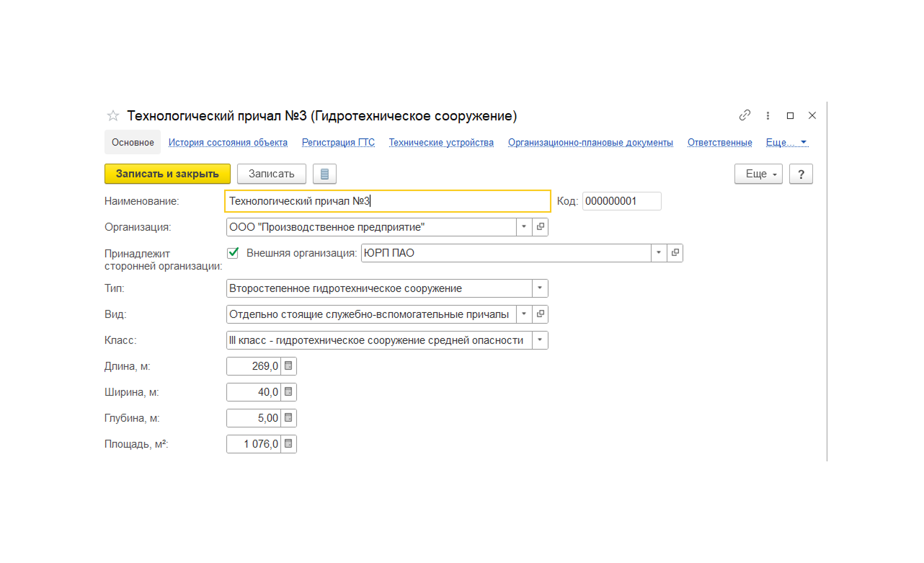
Task: Click the ЮРП ПАО external organization field
Action: (x=506, y=253)
